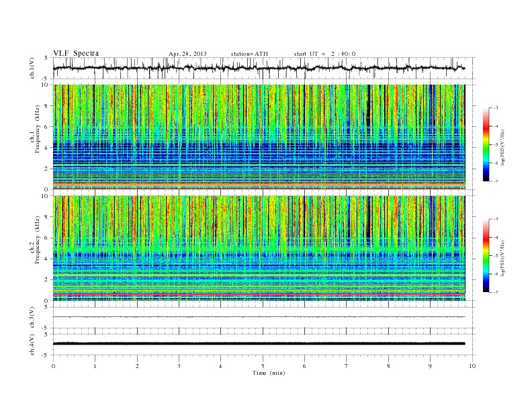Click the ch.4 thick signal trace
This screenshot has width=532, height=411.
pyautogui.click(x=259, y=344)
